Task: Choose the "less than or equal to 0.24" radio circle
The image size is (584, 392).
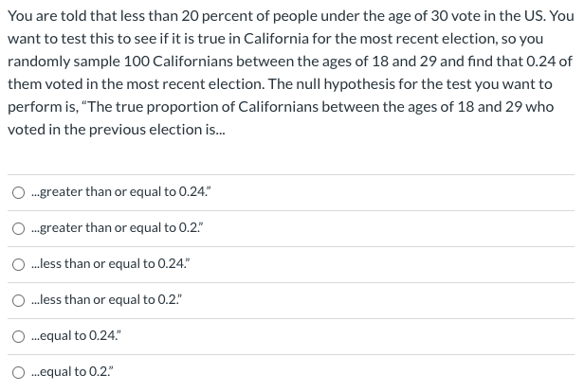Action: point(18,264)
